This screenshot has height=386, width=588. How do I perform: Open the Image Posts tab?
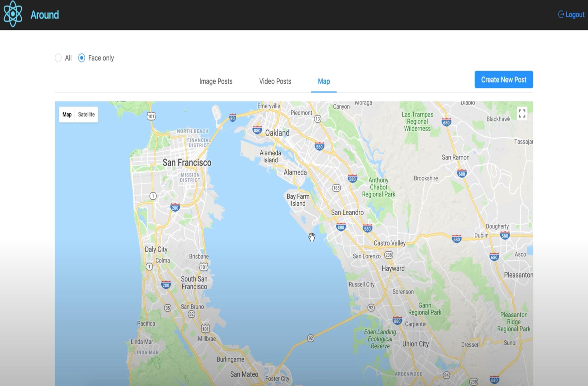[x=216, y=81]
